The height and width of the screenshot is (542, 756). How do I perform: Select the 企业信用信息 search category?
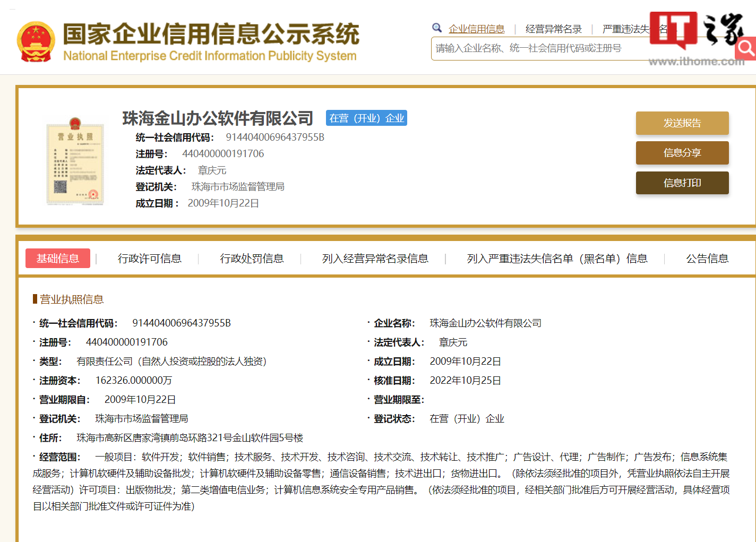coord(476,29)
